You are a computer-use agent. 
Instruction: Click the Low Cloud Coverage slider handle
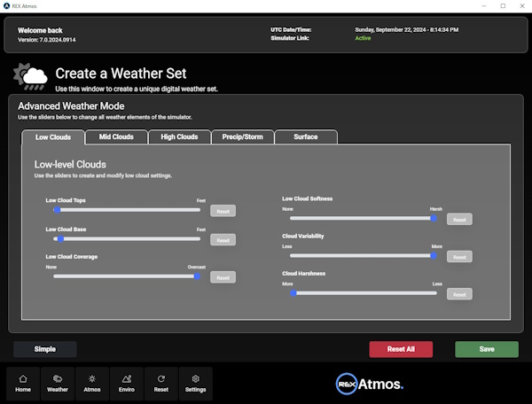coord(197,276)
